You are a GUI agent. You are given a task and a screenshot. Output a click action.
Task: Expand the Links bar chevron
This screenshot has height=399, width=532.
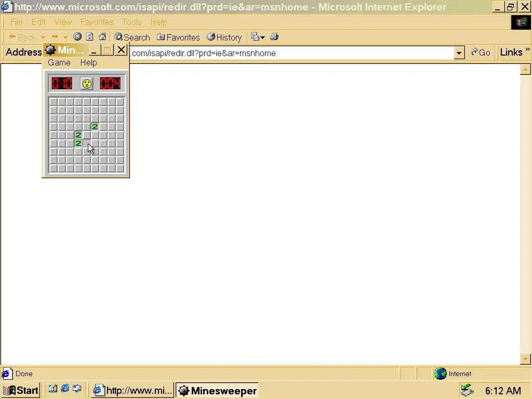(x=527, y=49)
